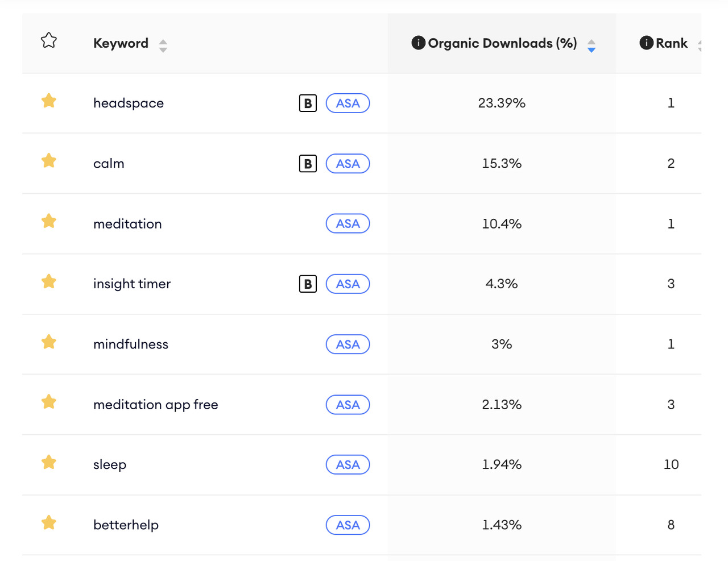Click ASA badge in headspace row

click(348, 103)
